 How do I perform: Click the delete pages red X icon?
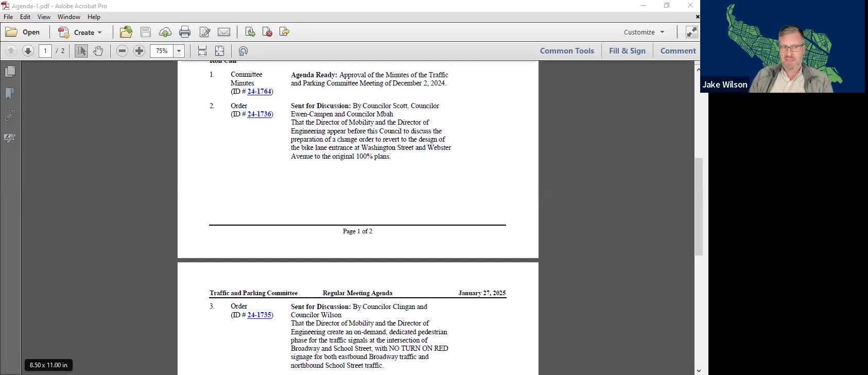267,32
